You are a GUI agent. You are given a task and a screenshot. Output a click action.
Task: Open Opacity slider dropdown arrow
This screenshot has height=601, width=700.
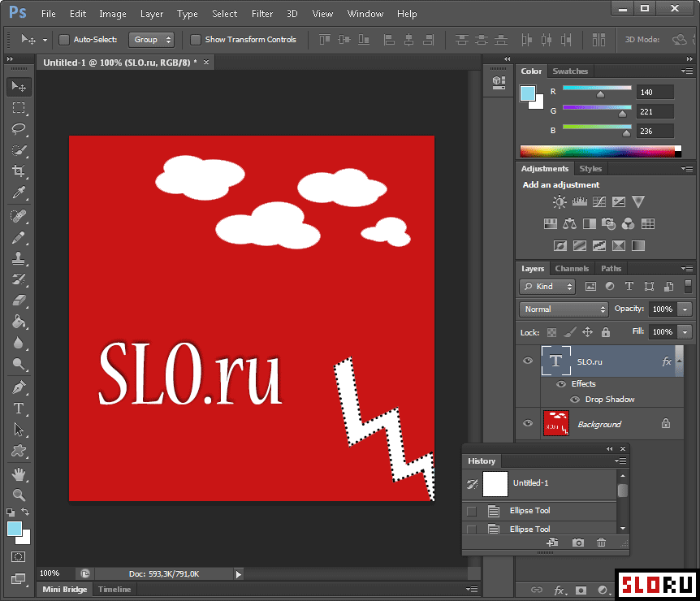685,309
